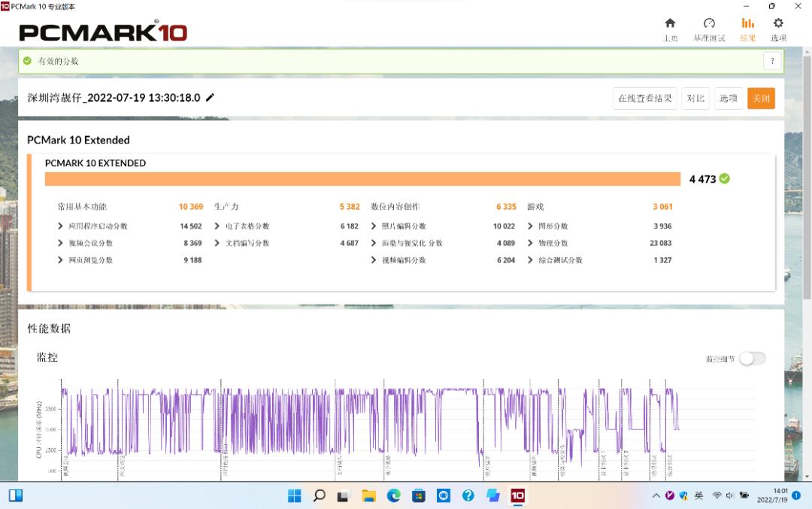Click the Windows Start button
This screenshot has height=509, width=812.
pos(294,495)
